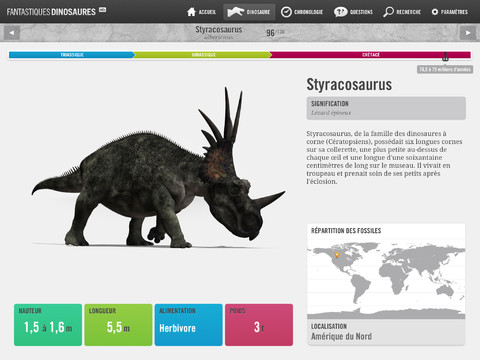The image size is (480, 360).
Task: Open Questions speech bubble icon
Action: point(340,12)
